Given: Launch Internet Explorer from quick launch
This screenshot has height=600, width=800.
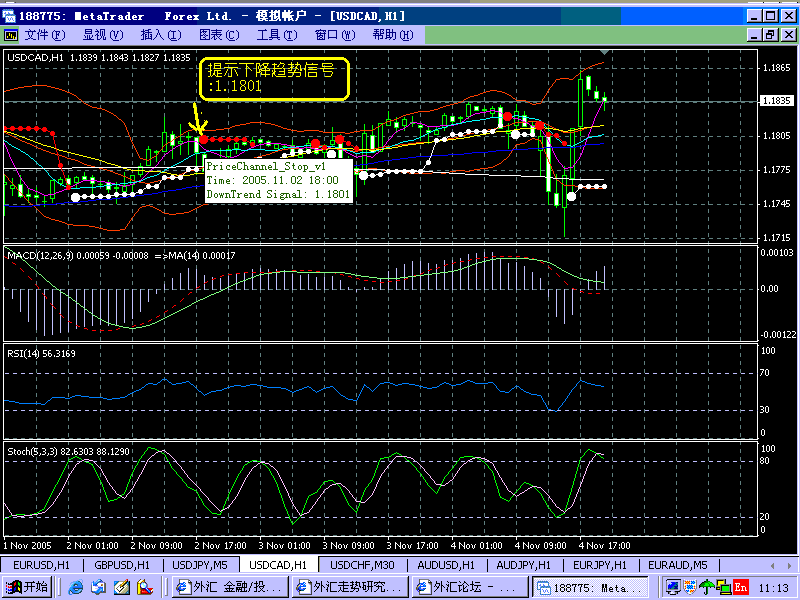Looking at the screenshot, I should tap(76, 587).
